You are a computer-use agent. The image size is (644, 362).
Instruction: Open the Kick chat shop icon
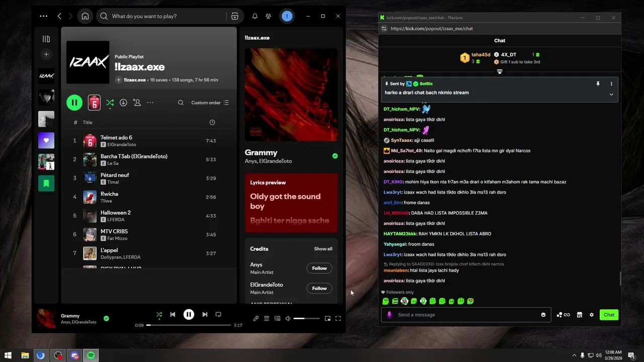(x=580, y=315)
